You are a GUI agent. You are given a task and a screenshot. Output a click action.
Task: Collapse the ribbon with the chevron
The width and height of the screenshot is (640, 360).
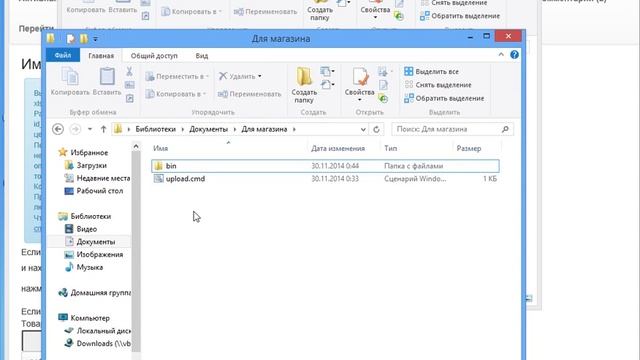tap(501, 55)
